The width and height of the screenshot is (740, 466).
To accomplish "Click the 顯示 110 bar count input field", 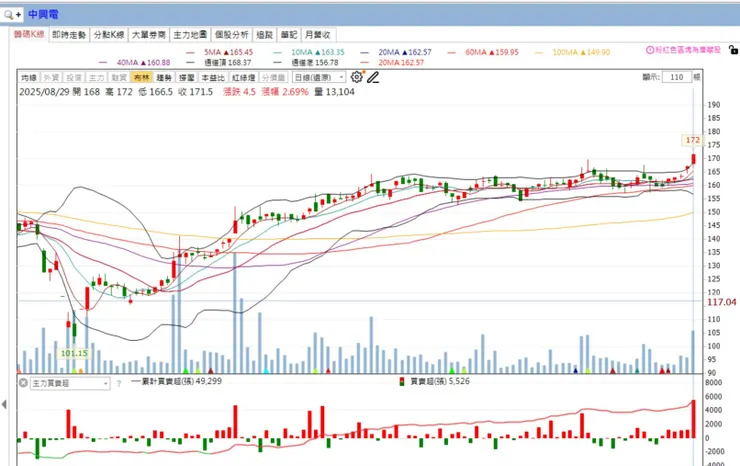I will [x=676, y=77].
